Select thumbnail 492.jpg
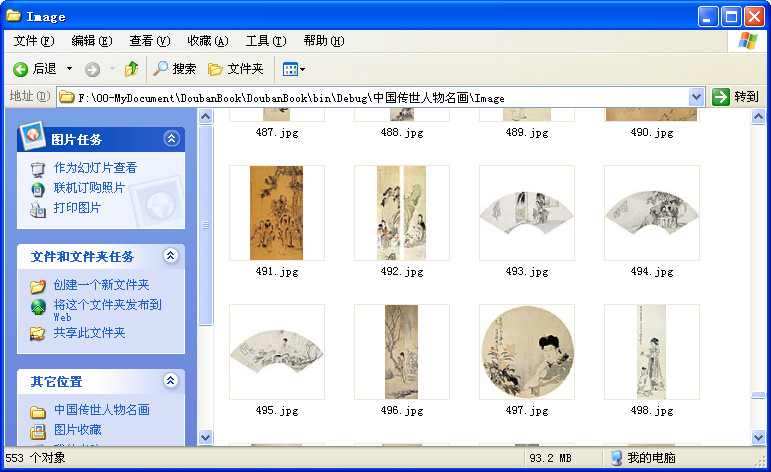This screenshot has width=771, height=472. pyautogui.click(x=402, y=212)
